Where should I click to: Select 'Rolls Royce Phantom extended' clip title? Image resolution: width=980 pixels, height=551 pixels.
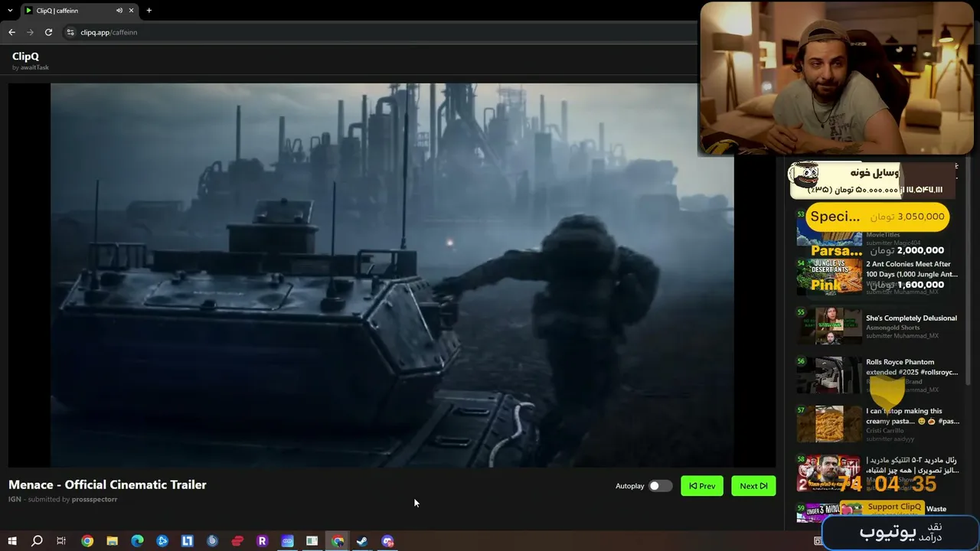tap(911, 367)
